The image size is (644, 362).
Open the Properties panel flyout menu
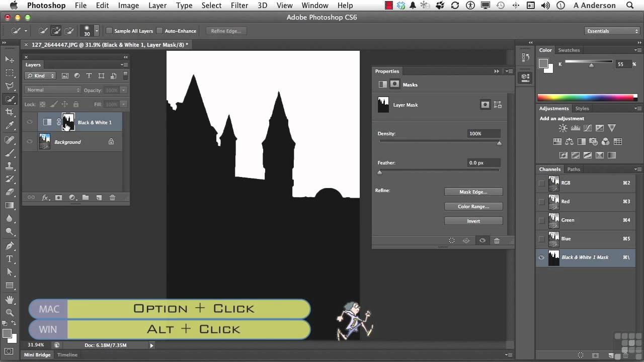click(509, 71)
